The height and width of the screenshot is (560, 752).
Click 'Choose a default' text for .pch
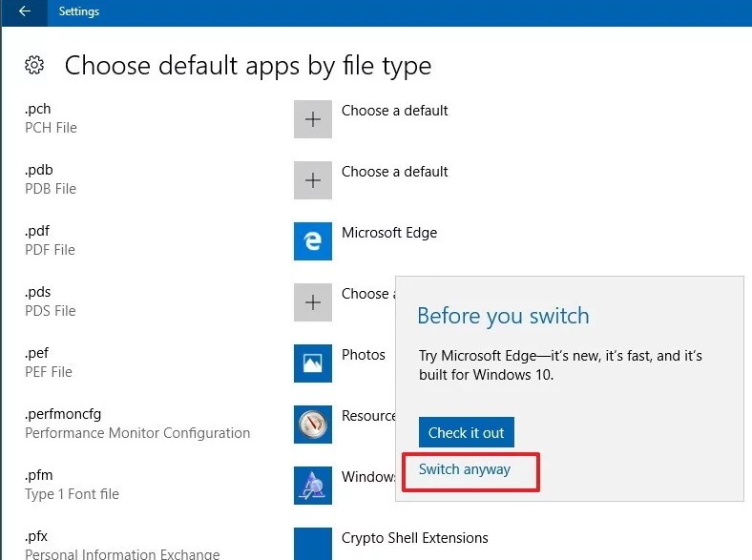point(394,111)
